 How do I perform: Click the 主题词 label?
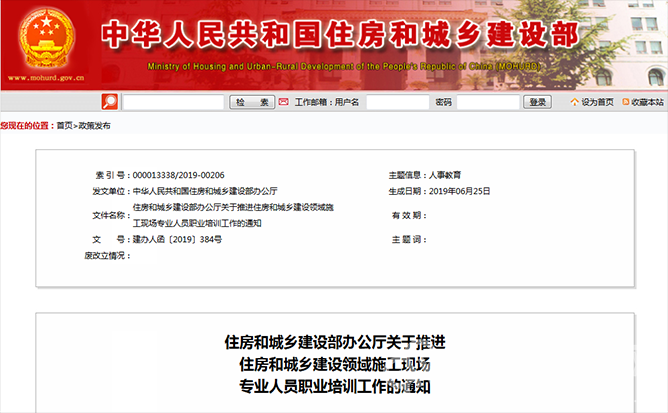coord(408,240)
